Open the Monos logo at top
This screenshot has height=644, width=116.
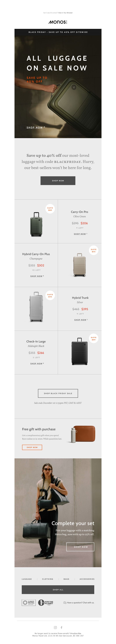tap(58, 22)
